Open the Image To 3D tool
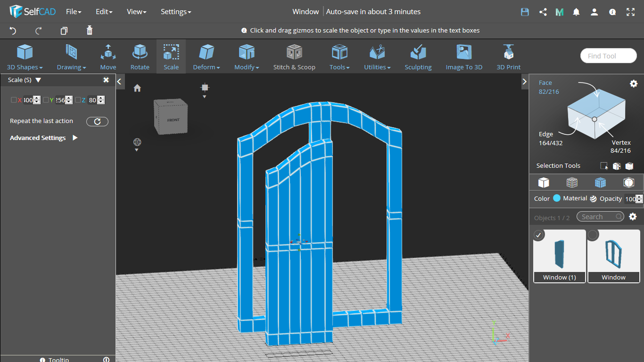Screen dimensions: 644x362 pyautogui.click(x=464, y=57)
